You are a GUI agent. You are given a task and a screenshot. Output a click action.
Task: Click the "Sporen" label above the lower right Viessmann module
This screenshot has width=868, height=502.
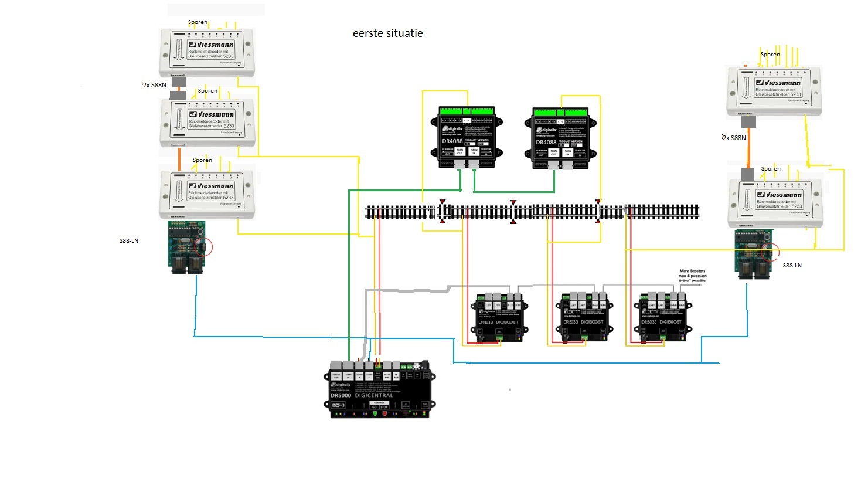(x=771, y=169)
